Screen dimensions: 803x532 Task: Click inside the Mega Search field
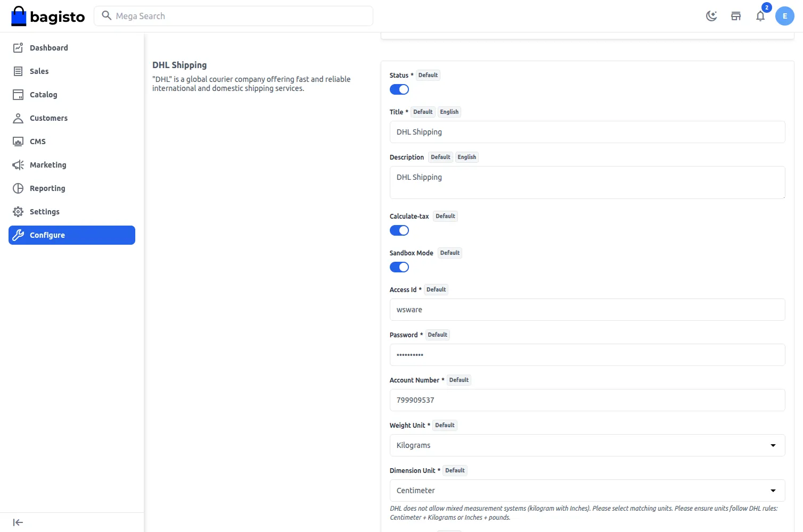(233, 15)
